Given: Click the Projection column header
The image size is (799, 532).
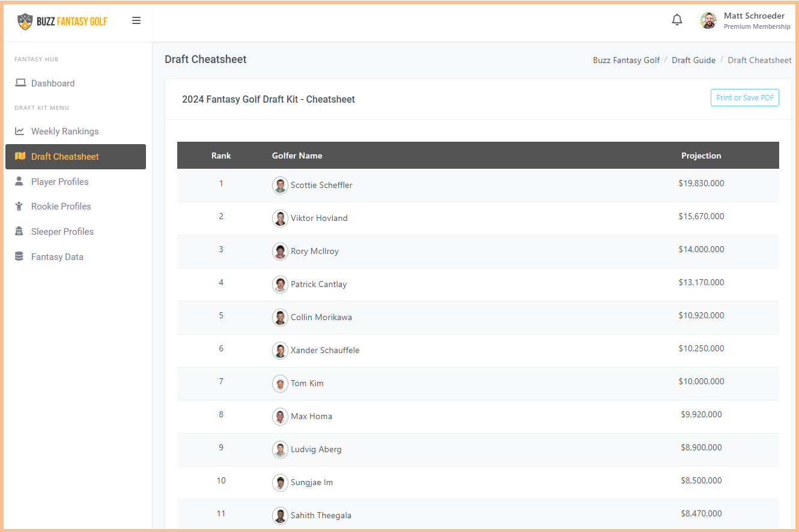Looking at the screenshot, I should 700,156.
